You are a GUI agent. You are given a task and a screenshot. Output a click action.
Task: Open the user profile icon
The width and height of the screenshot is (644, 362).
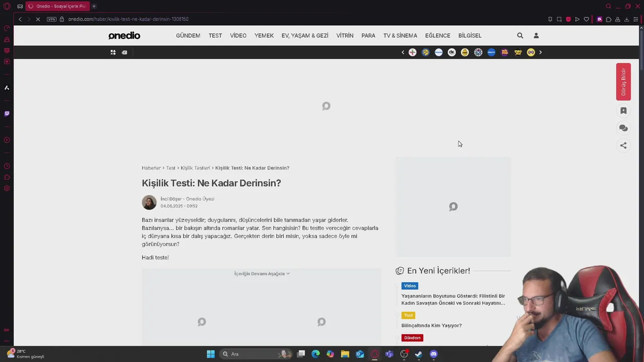[x=536, y=36]
